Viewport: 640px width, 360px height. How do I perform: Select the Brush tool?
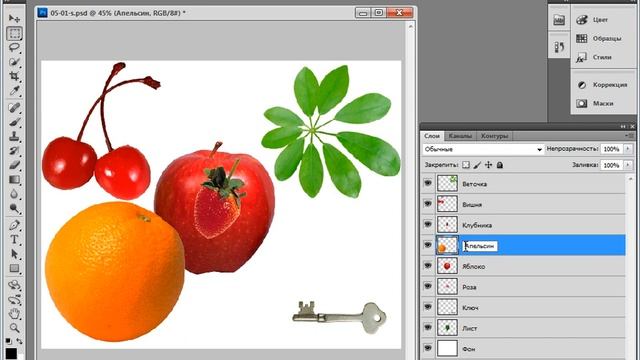point(14,122)
